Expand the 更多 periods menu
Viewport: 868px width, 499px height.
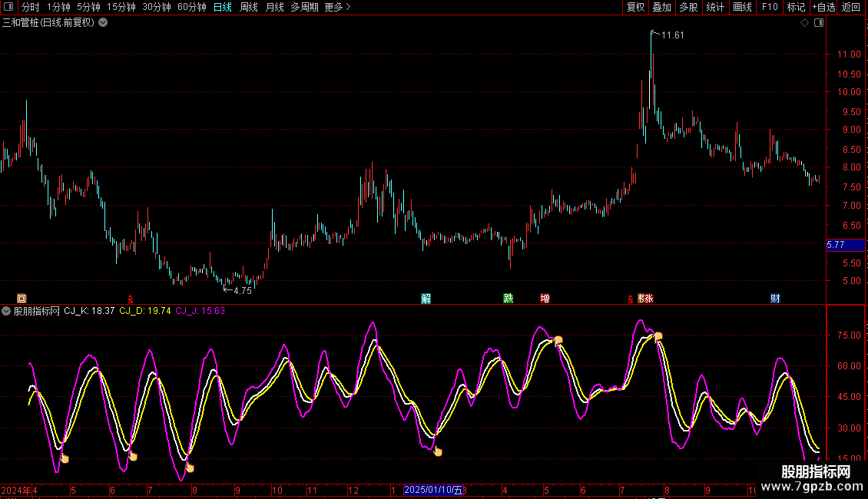(337, 7)
